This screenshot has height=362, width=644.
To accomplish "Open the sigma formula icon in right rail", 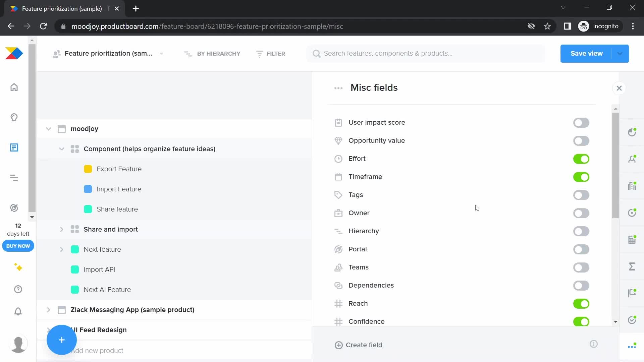I will coord(632,266).
